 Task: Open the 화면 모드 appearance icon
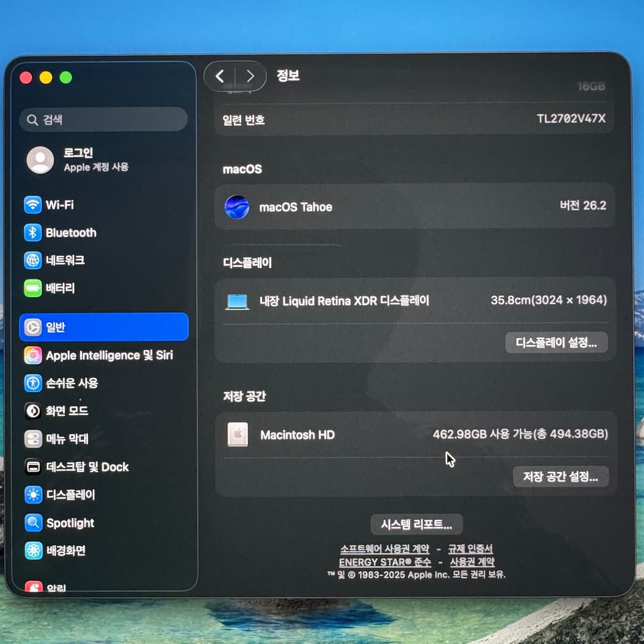pyautogui.click(x=33, y=411)
